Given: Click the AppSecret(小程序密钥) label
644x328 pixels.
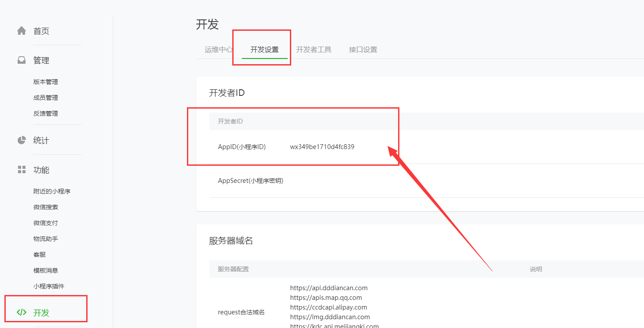Looking at the screenshot, I should (251, 181).
